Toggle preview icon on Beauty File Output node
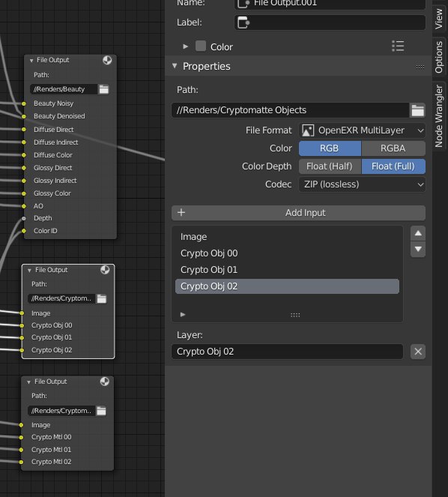Image resolution: width=448 pixels, height=497 pixels. (x=107, y=60)
